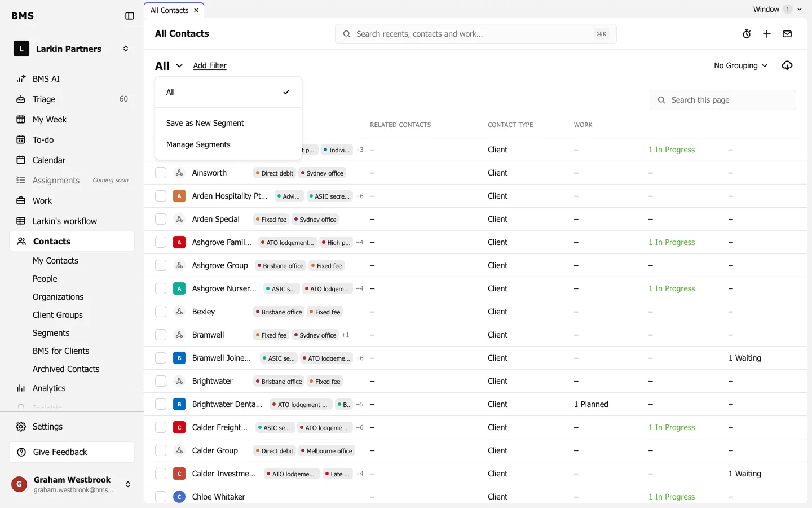Expand the Graham Westbrook account menu

128,484
